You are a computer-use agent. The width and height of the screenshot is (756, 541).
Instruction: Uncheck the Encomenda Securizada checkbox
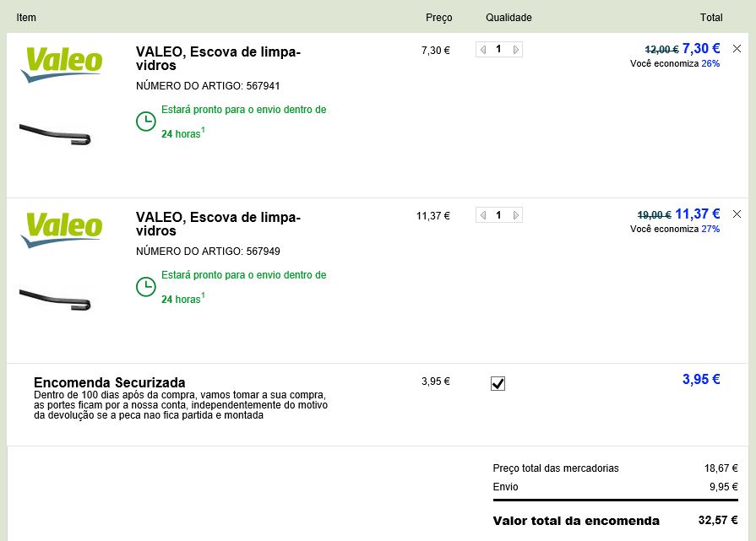[x=498, y=384]
